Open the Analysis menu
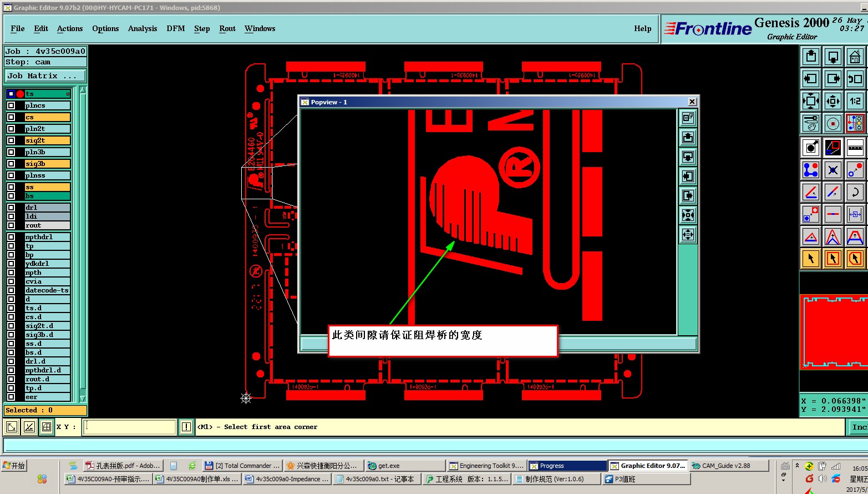868x494 pixels. [143, 28]
